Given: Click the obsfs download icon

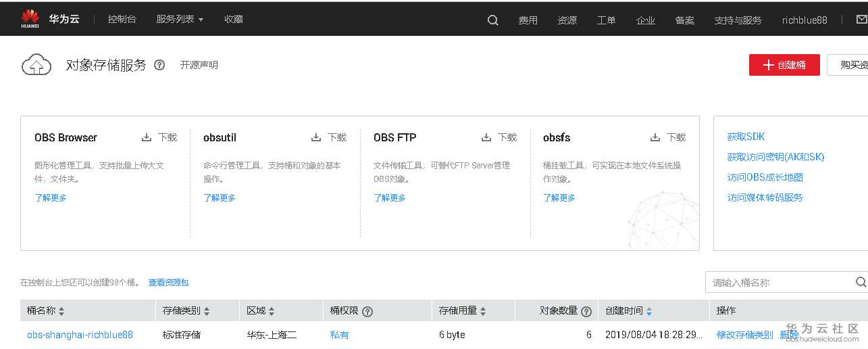Looking at the screenshot, I should click(x=655, y=137).
